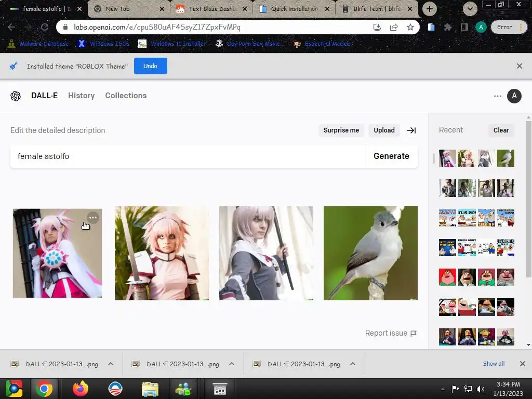Viewport: 532px width, 399px height.
Task: Open the volume control in the system tray
Action: 481,389
